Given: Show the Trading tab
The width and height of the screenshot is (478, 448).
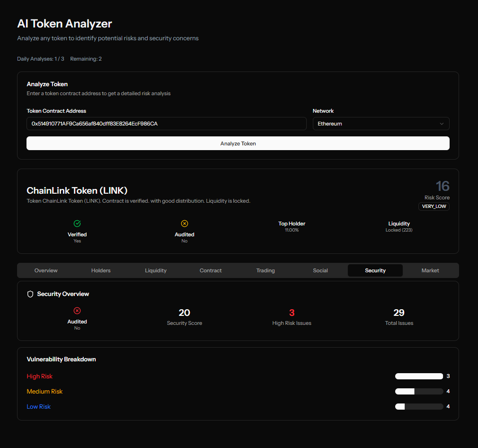Looking at the screenshot, I should pos(266,270).
